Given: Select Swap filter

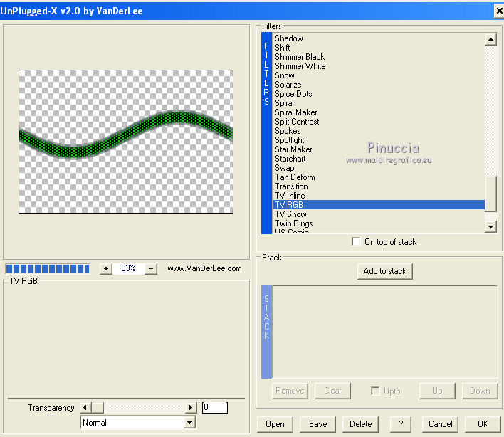Looking at the screenshot, I should click(379, 168).
